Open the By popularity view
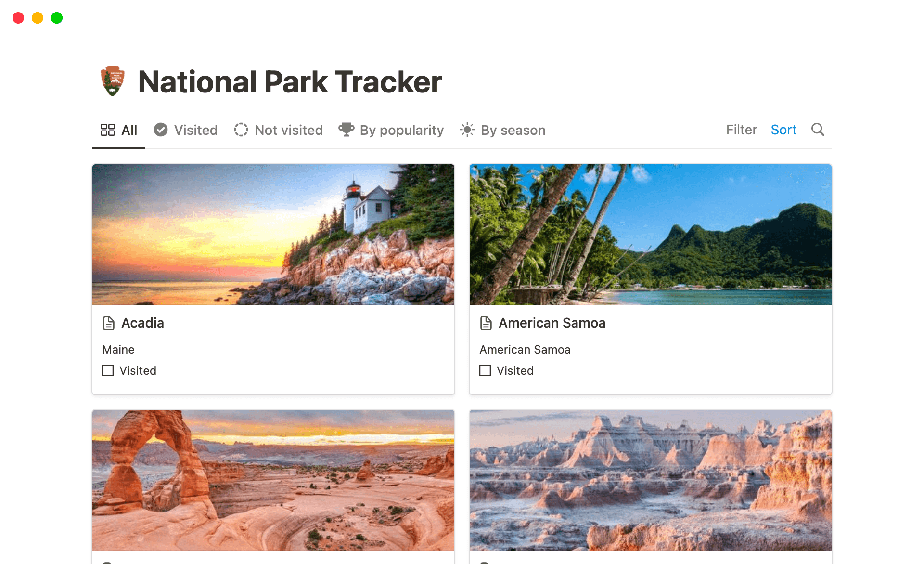The height and width of the screenshot is (578, 924). [x=401, y=130]
